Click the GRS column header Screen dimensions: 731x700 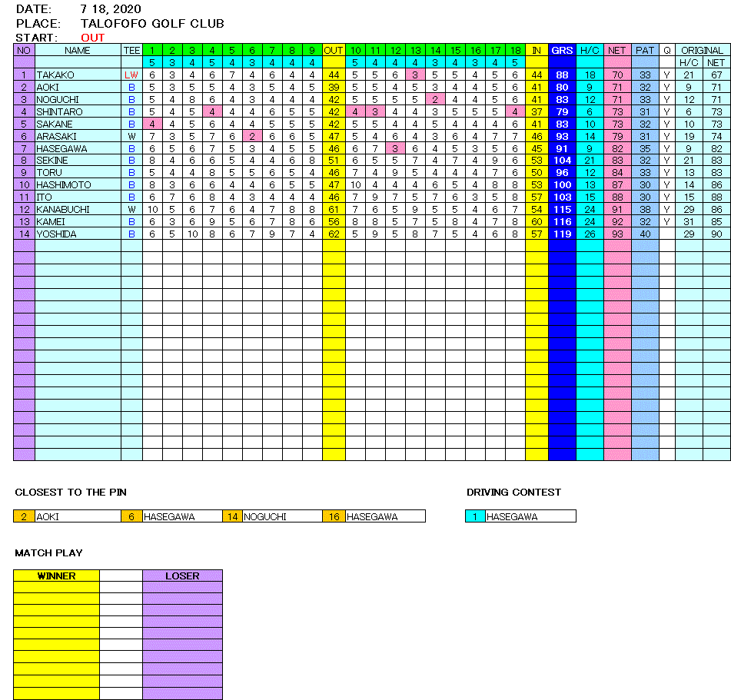coord(562,50)
